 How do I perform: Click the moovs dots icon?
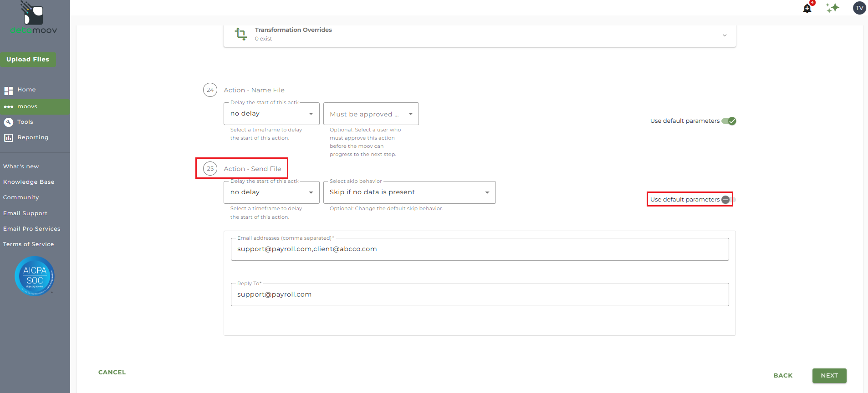(x=9, y=107)
